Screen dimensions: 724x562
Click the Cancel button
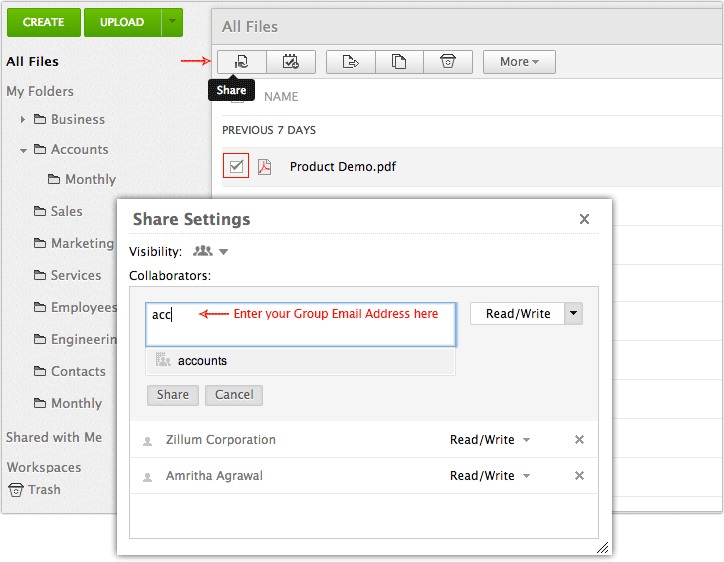pyautogui.click(x=234, y=395)
